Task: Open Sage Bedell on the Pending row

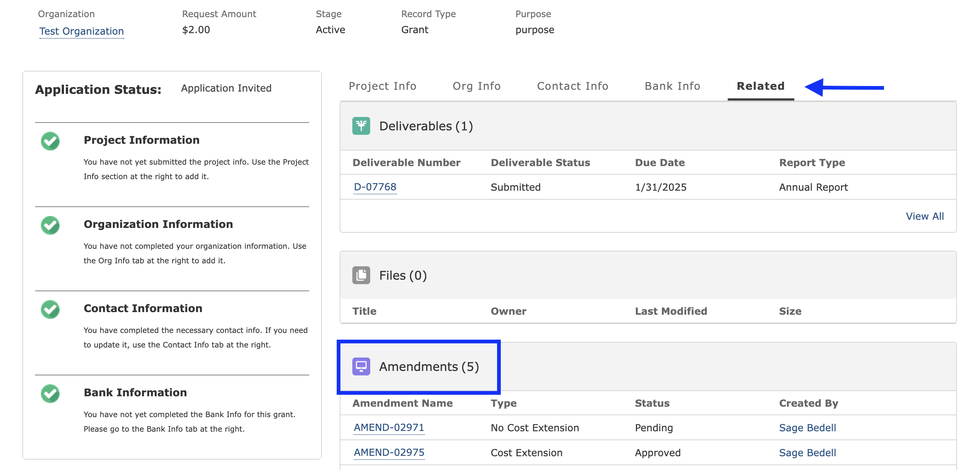Action: pyautogui.click(x=807, y=428)
